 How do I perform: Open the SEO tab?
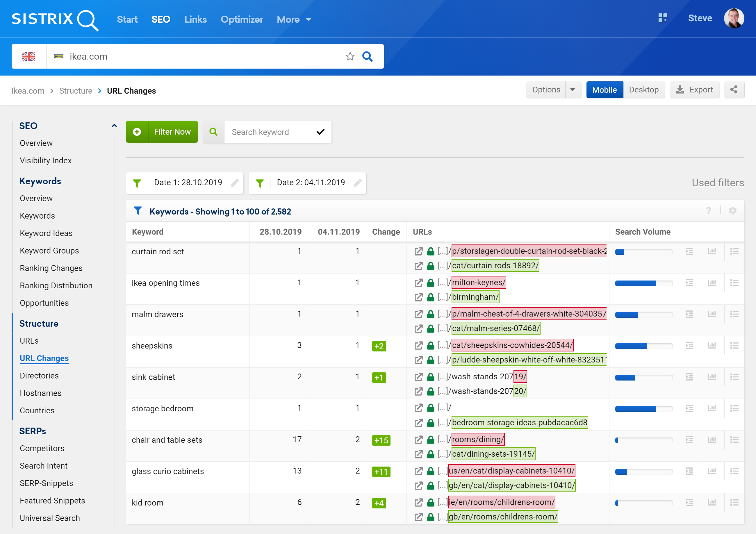click(x=161, y=19)
